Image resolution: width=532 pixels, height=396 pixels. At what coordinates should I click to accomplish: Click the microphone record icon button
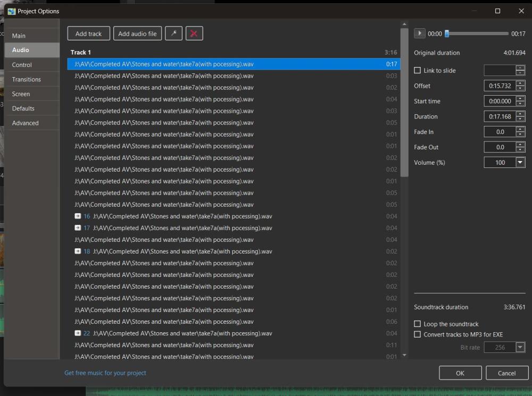(173, 33)
